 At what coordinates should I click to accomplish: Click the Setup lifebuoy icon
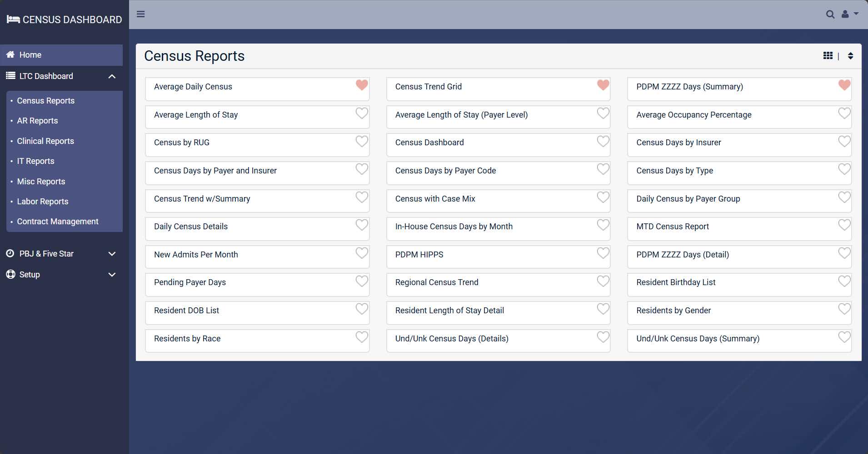coord(10,274)
